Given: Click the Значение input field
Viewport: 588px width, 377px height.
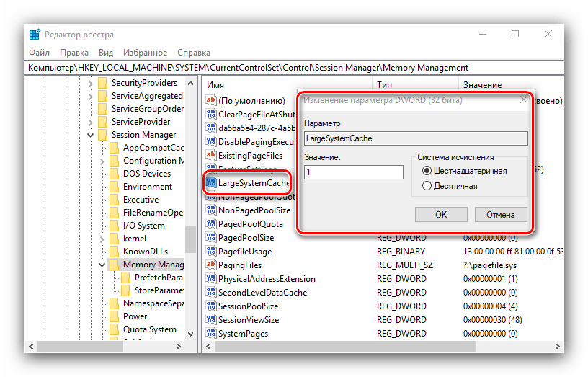Looking at the screenshot, I should click(x=353, y=172).
